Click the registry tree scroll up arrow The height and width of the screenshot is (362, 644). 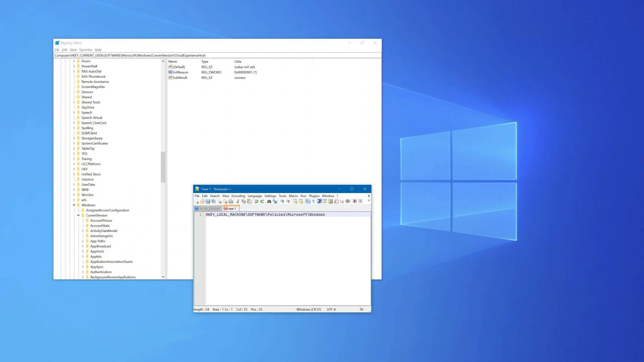[163, 61]
